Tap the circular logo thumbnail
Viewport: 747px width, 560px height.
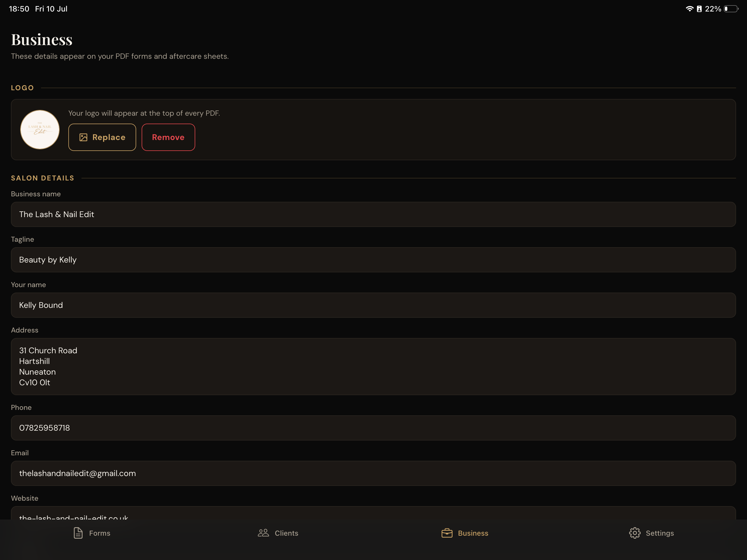40,129
